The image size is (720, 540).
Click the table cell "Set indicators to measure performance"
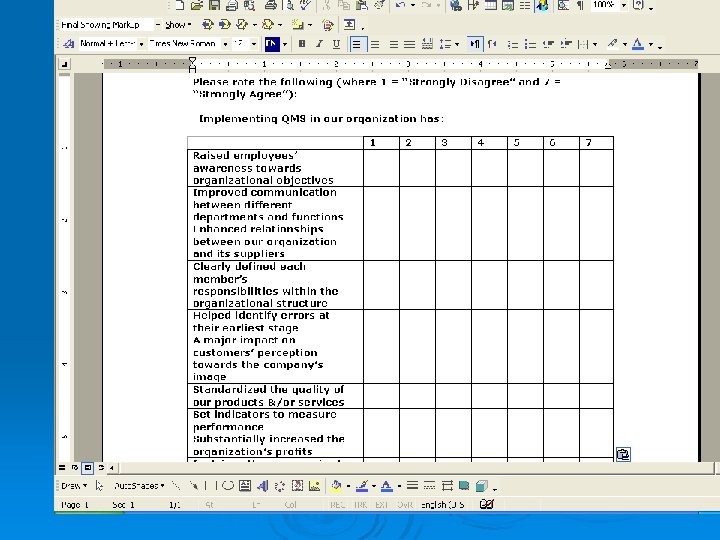pyautogui.click(x=276, y=421)
